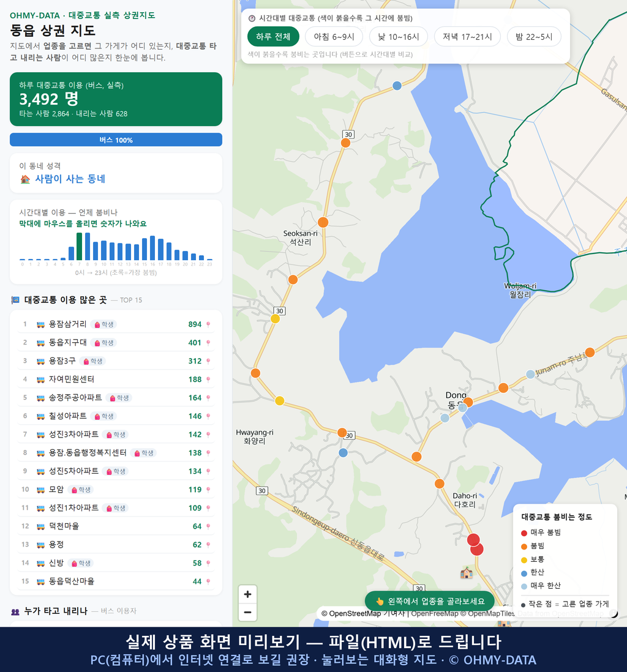Click the clock icon in 시간대별 대중교통 panel

(252, 18)
